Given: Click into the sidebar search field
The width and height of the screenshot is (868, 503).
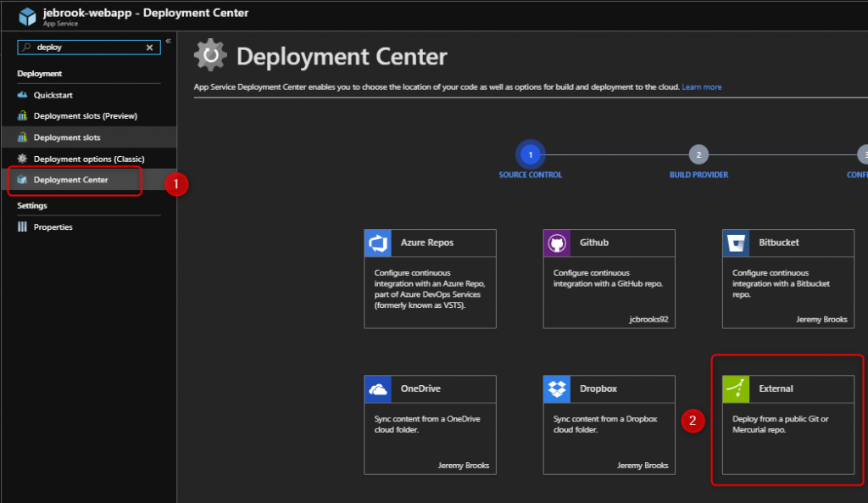Looking at the screenshot, I should click(89, 48).
